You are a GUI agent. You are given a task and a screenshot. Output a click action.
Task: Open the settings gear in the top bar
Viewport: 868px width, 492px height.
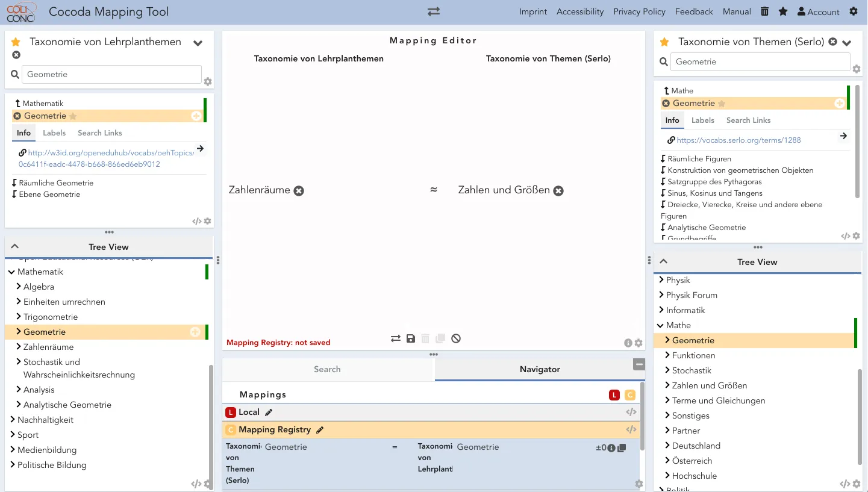point(854,11)
